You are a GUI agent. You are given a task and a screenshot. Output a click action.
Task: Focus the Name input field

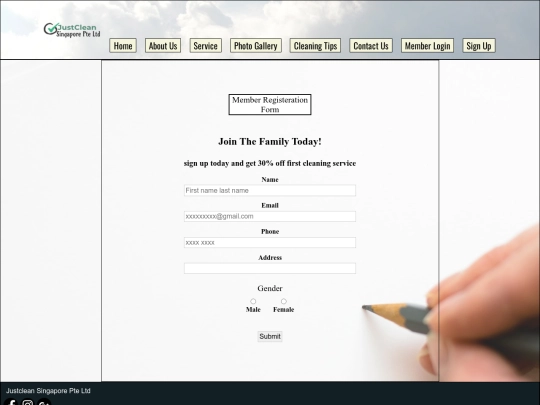(x=270, y=190)
